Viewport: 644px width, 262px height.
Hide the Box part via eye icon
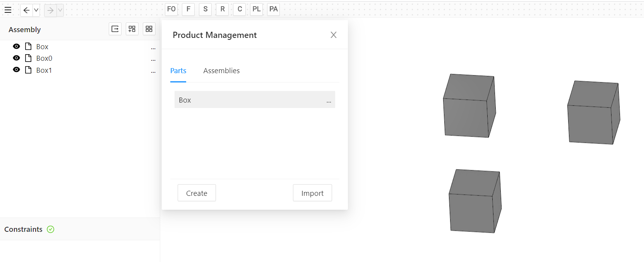16,46
